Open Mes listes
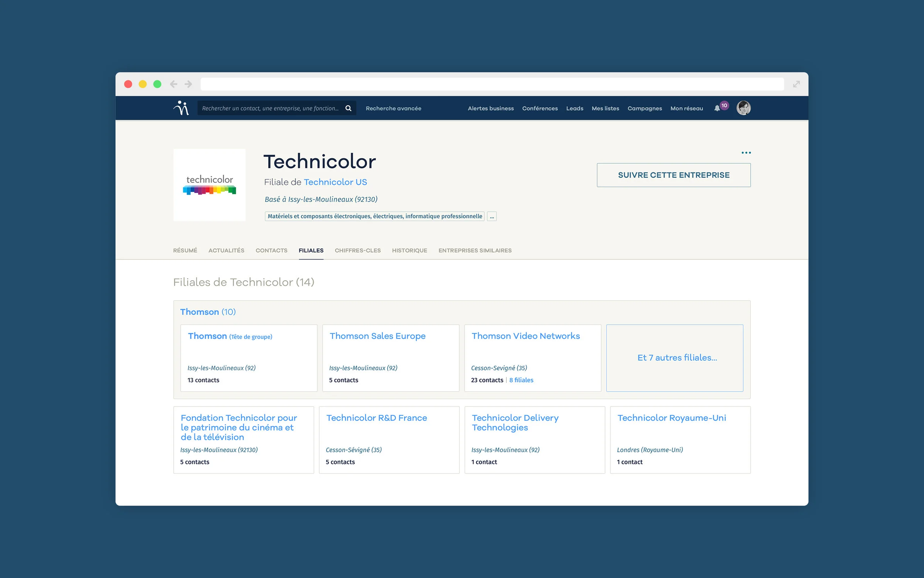The height and width of the screenshot is (578, 924). point(605,109)
